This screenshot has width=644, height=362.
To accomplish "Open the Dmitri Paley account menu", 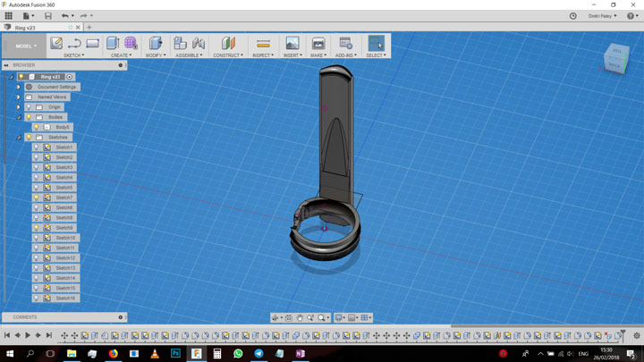I will (x=602, y=16).
